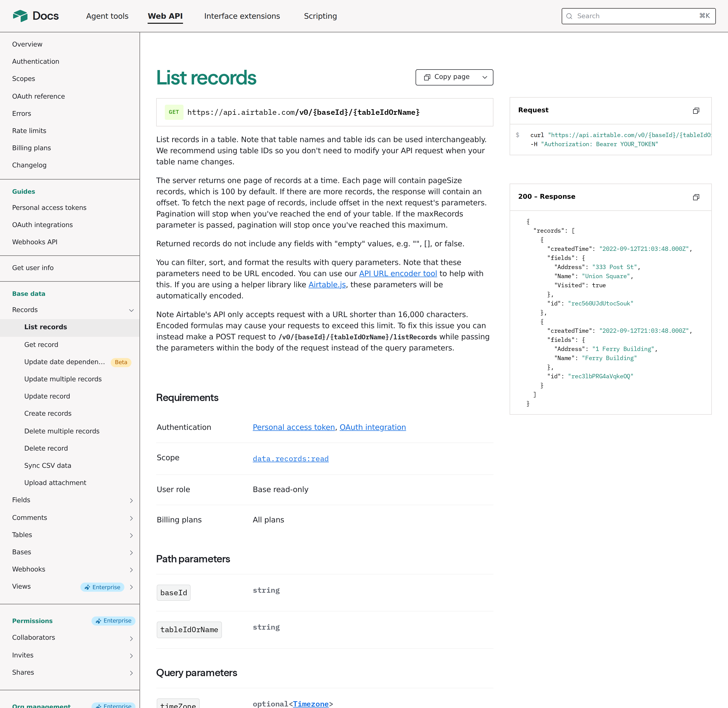728x708 pixels.
Task: Open Delete record page
Action: pos(46,448)
